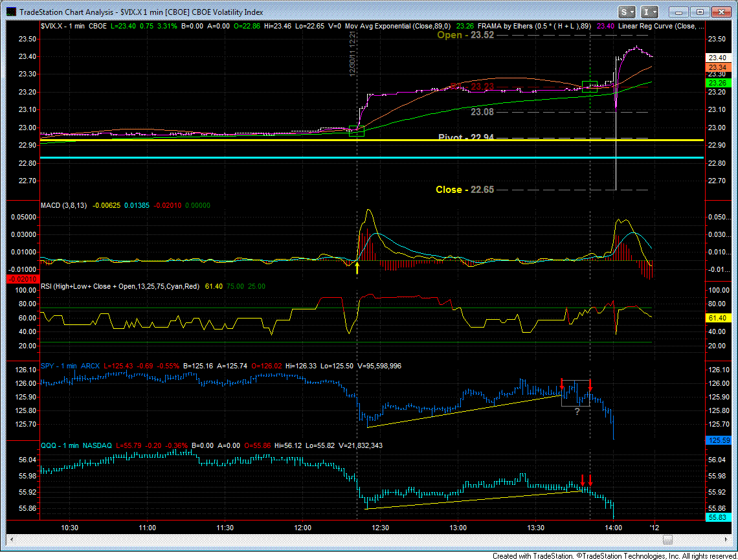This screenshot has height=560, width=738.
Task: Click the MACD (3,8,13) indicator label
Action: [x=63, y=205]
